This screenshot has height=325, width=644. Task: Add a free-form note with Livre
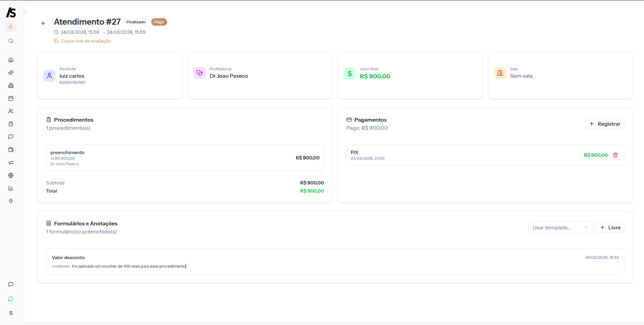click(x=610, y=227)
